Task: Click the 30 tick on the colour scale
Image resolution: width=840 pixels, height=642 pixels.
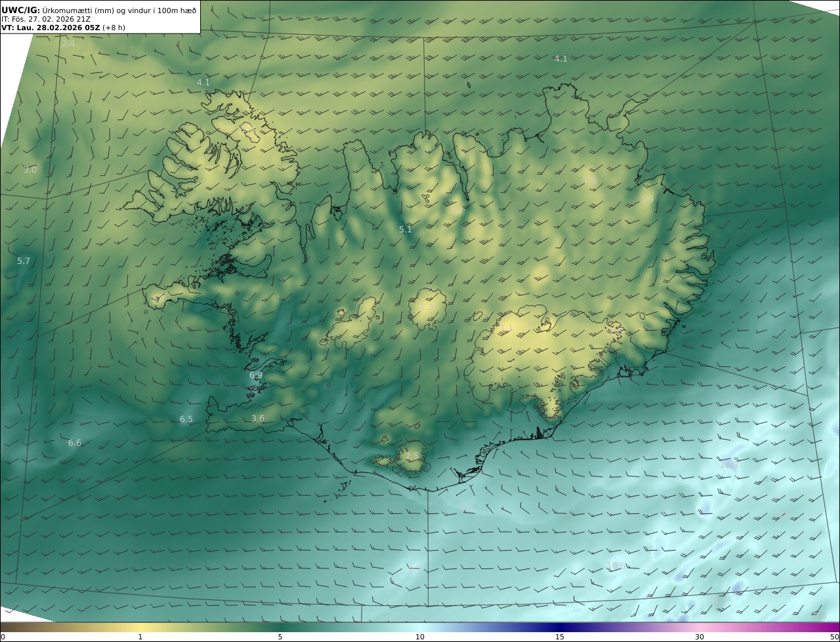Action: (700, 637)
